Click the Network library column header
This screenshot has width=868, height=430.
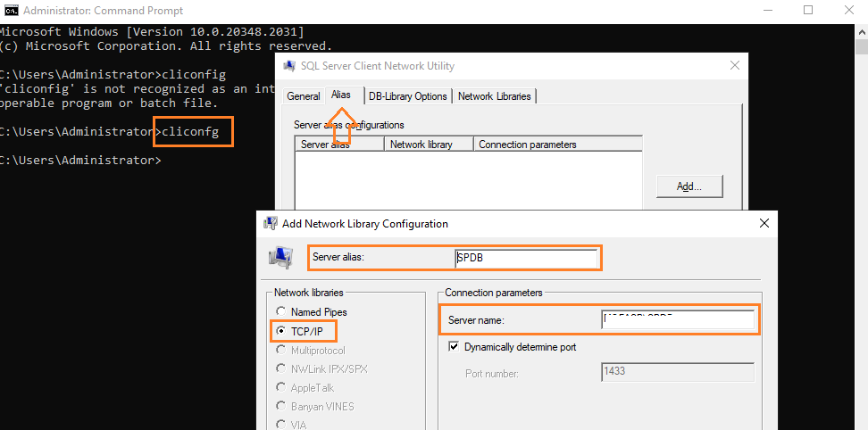point(429,145)
